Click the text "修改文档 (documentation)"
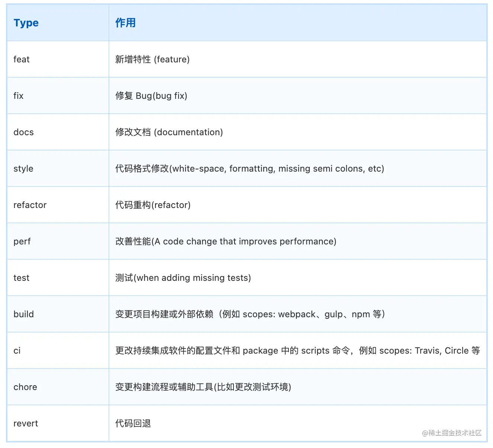Viewport: 493px width, 448px height. 169,132
